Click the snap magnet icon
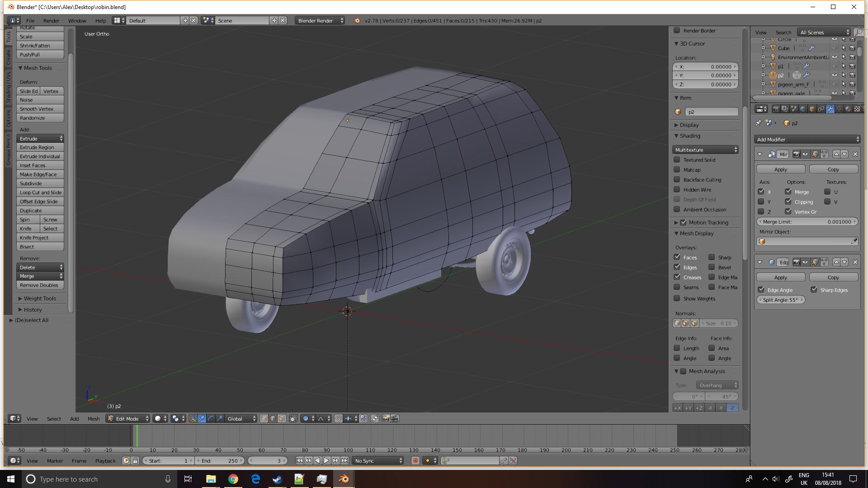The width and height of the screenshot is (868, 488). pyautogui.click(x=338, y=418)
